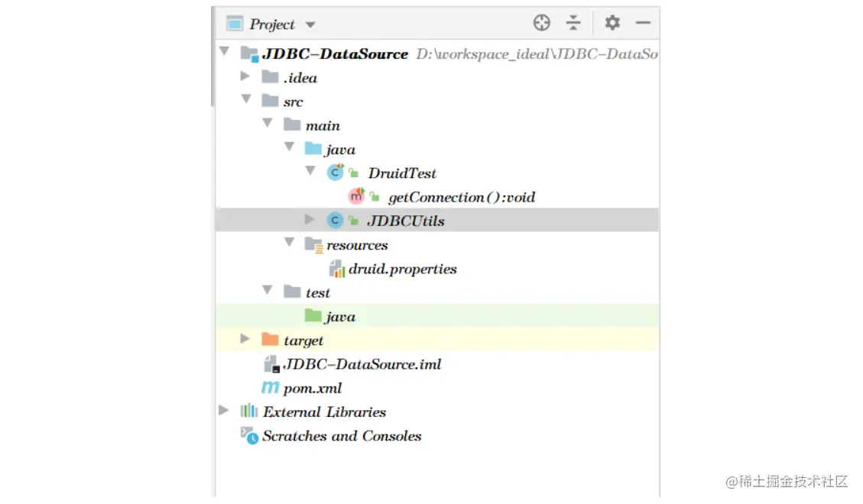This screenshot has width=863, height=504.
Task: Select the .idea tree item
Action: [300, 78]
